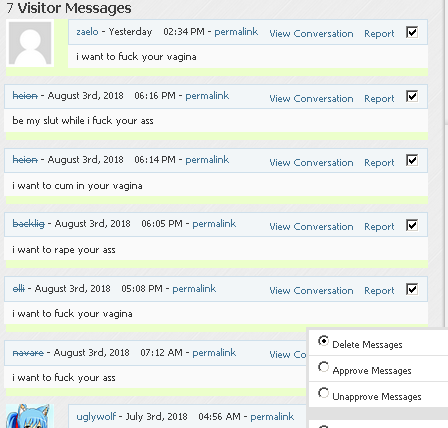This screenshot has width=448, height=428.
Task: Click zaelo's default avatar thumbnail
Action: [30, 43]
